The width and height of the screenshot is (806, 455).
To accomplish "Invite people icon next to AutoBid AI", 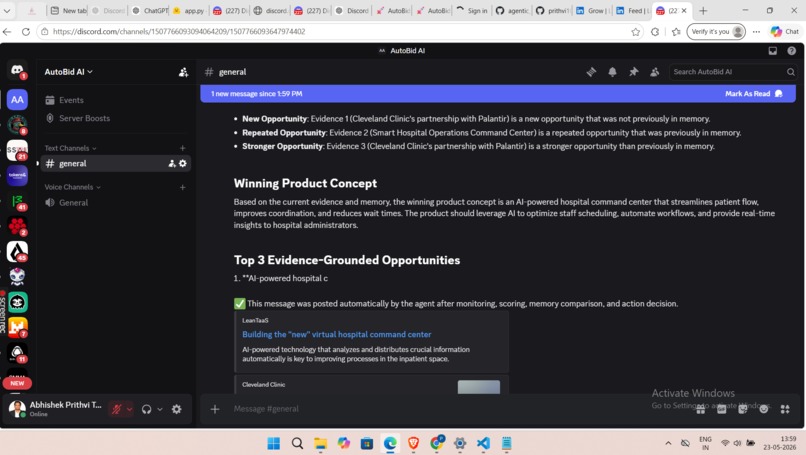I will coord(183,72).
